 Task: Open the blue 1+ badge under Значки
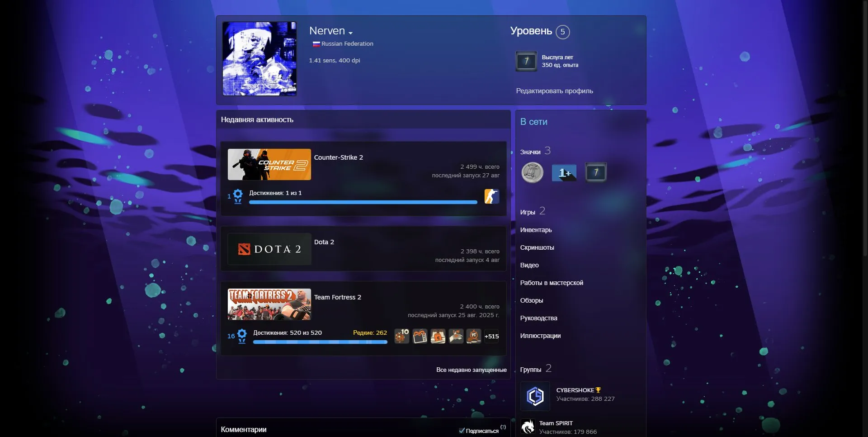pos(564,172)
